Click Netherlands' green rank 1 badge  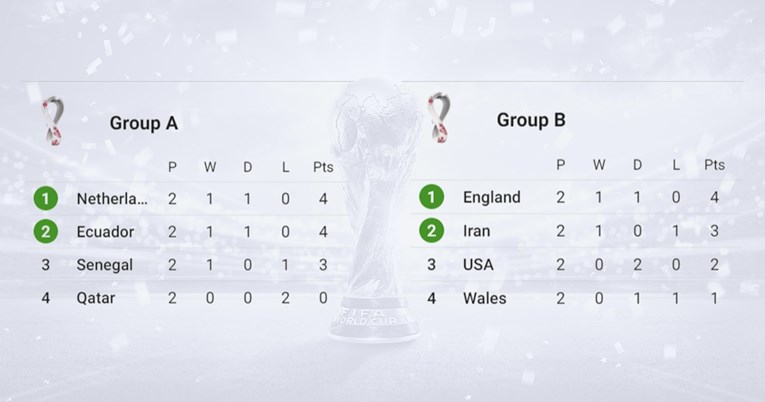tap(46, 199)
